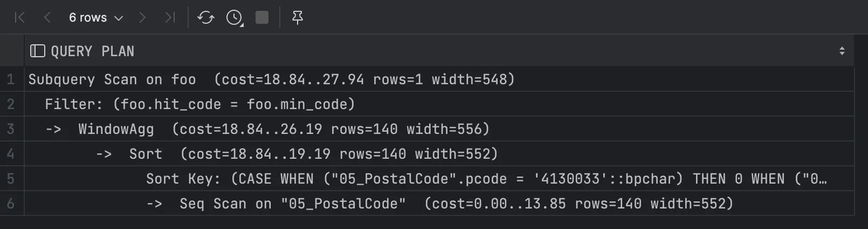Click the column icon beside QUERY PLAN
This screenshot has height=229, width=868.
coord(37,51)
